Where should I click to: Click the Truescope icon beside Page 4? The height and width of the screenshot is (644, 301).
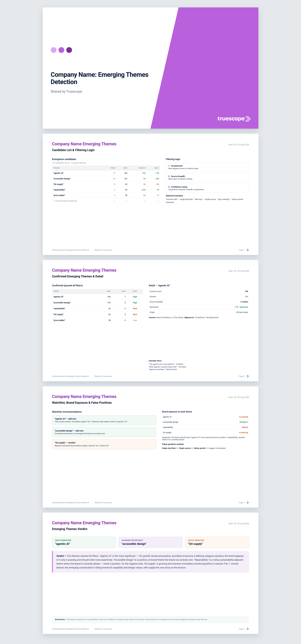click(248, 629)
